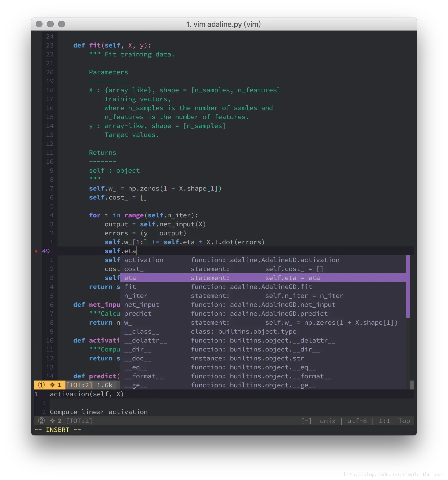Select the highlighted eta completion entry
The height and width of the screenshot is (480, 448).
pos(263,278)
